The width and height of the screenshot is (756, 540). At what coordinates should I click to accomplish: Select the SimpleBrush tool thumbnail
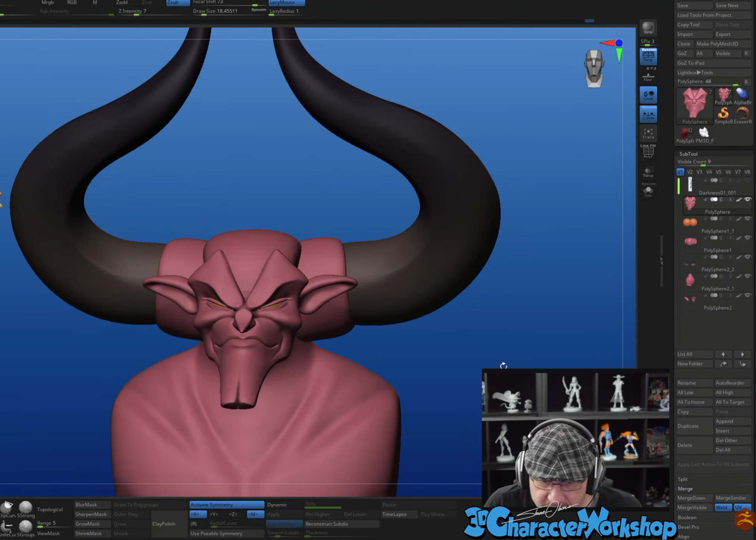tap(723, 116)
